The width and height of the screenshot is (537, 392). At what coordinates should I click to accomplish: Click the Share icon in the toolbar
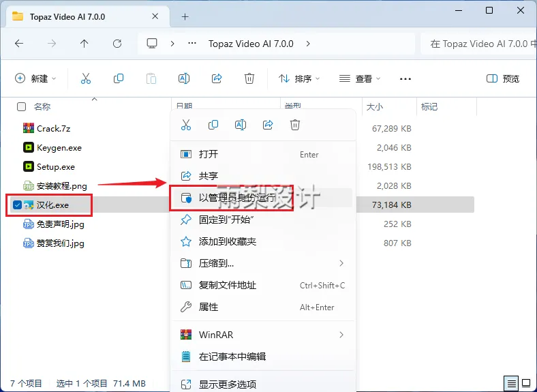tap(217, 78)
